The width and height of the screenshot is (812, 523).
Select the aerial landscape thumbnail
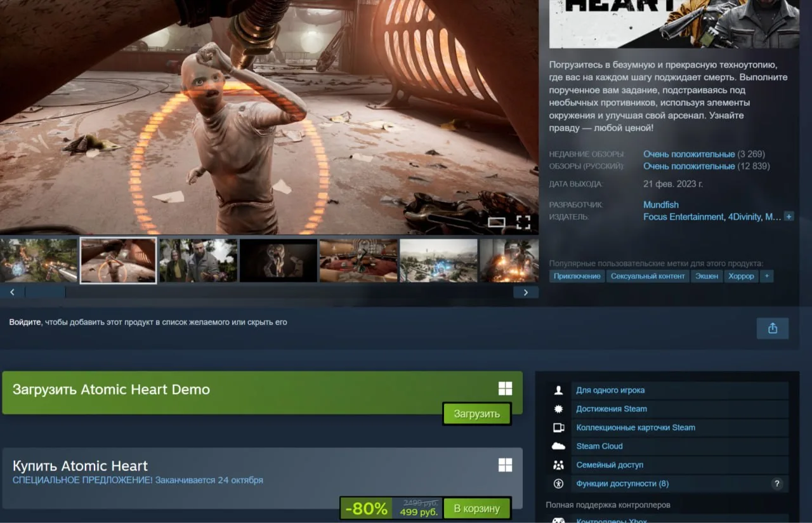click(438, 260)
